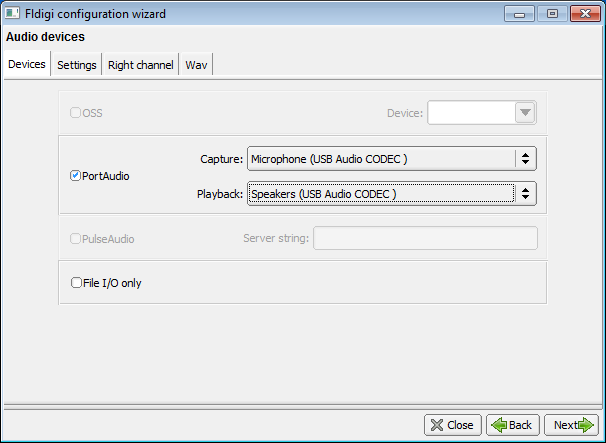
Task: Click the OSS Device text box
Action: pos(472,112)
